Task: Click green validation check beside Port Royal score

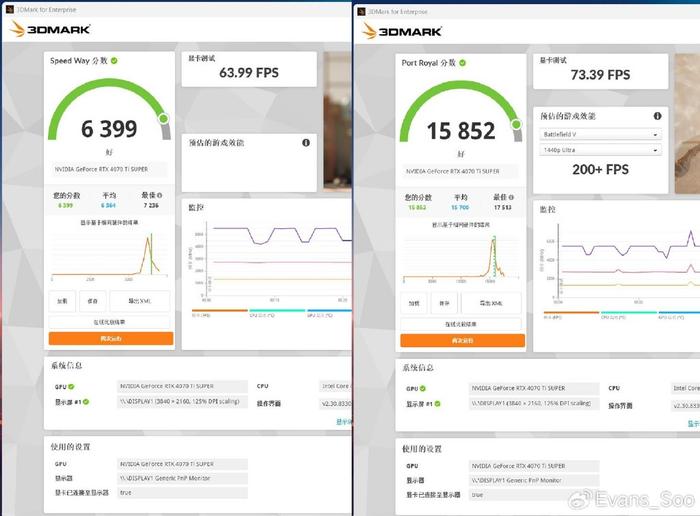Action: [x=462, y=63]
